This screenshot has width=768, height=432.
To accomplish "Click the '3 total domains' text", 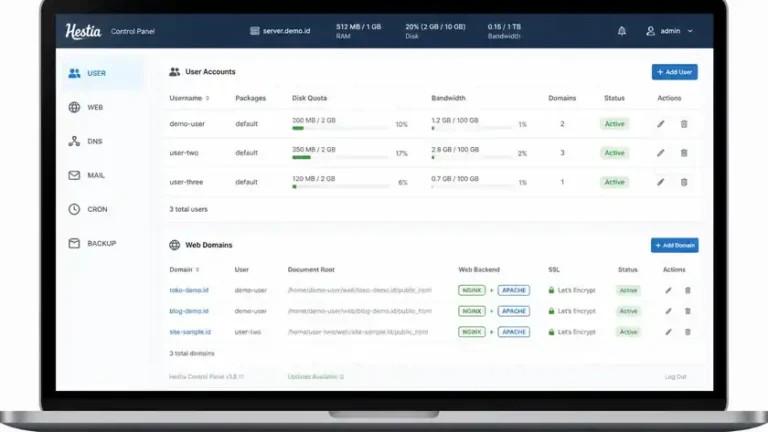I will pos(192,353).
